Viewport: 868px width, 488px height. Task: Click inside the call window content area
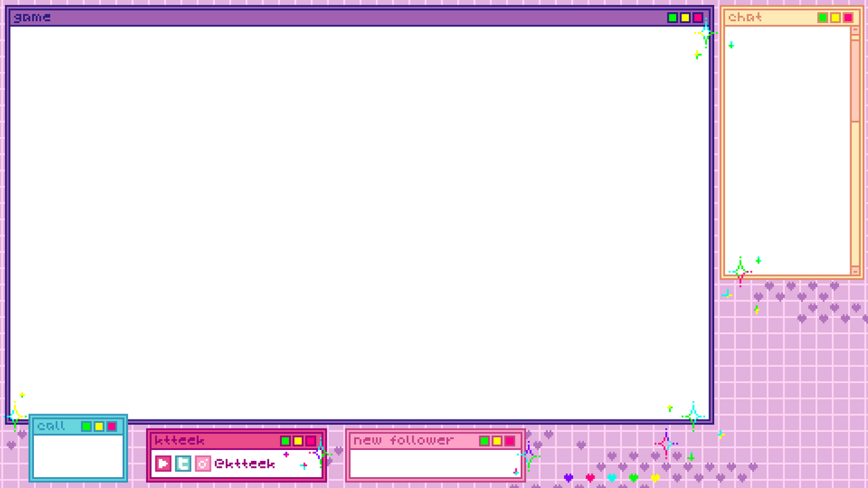78,456
